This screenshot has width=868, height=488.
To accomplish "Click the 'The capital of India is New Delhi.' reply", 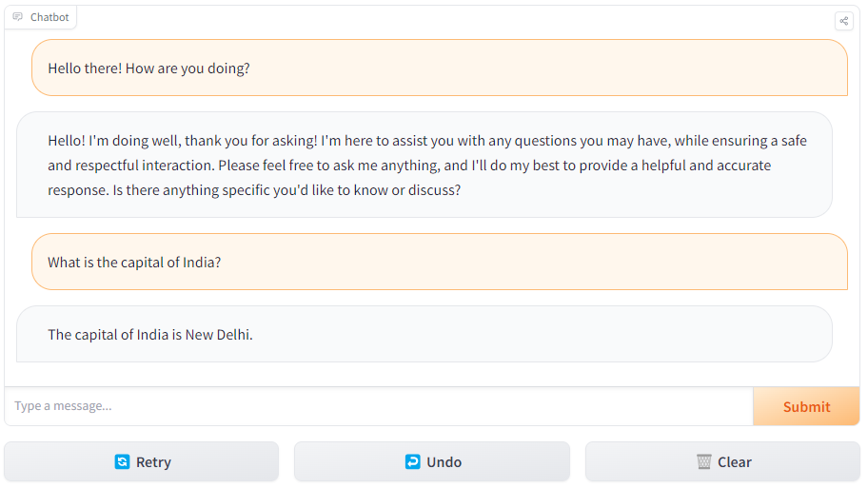I will pyautogui.click(x=150, y=335).
